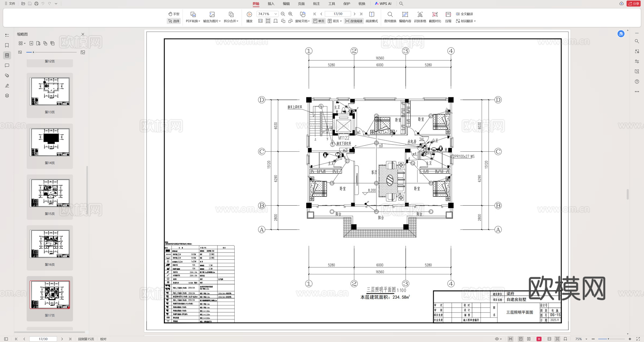Open the bookmark panel in left sidebar

pos(7,45)
